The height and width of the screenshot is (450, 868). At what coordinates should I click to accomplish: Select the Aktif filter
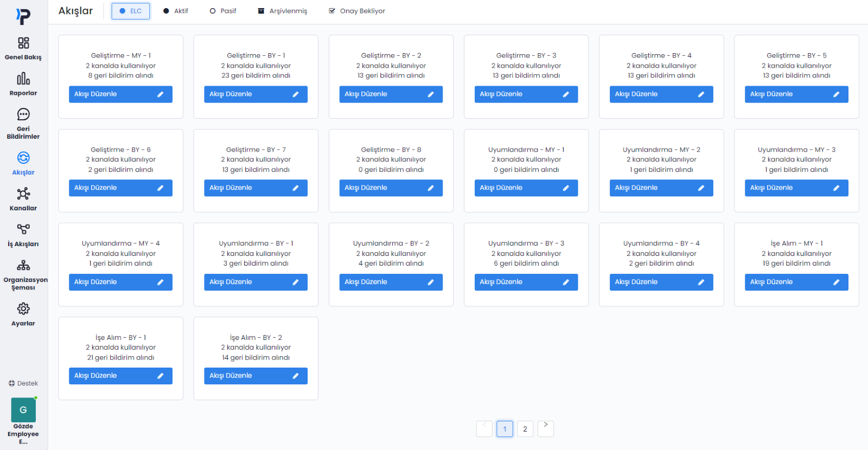[x=175, y=11]
